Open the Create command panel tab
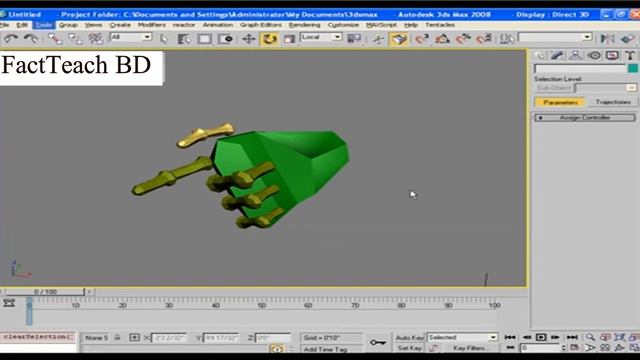The height and width of the screenshot is (360, 640). (540, 56)
